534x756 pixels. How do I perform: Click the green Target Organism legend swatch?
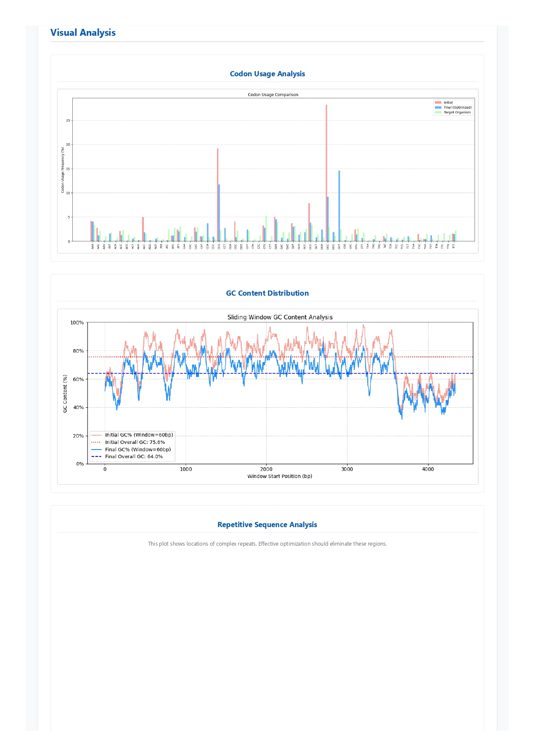click(x=438, y=112)
